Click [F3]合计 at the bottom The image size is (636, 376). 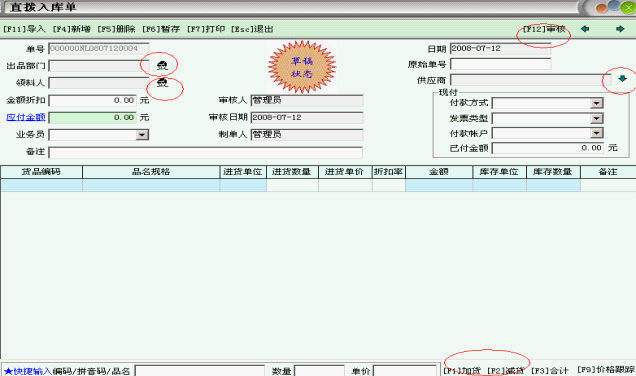[550, 371]
